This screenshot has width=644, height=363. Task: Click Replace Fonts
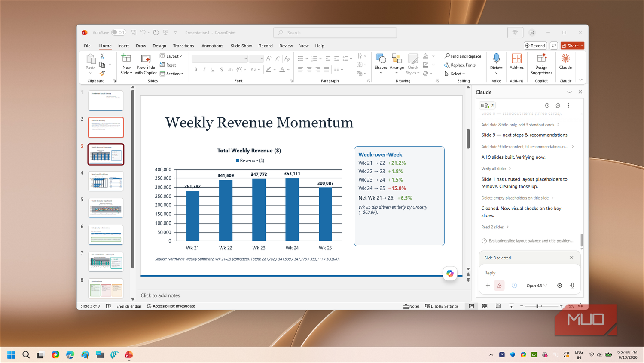coord(460,65)
